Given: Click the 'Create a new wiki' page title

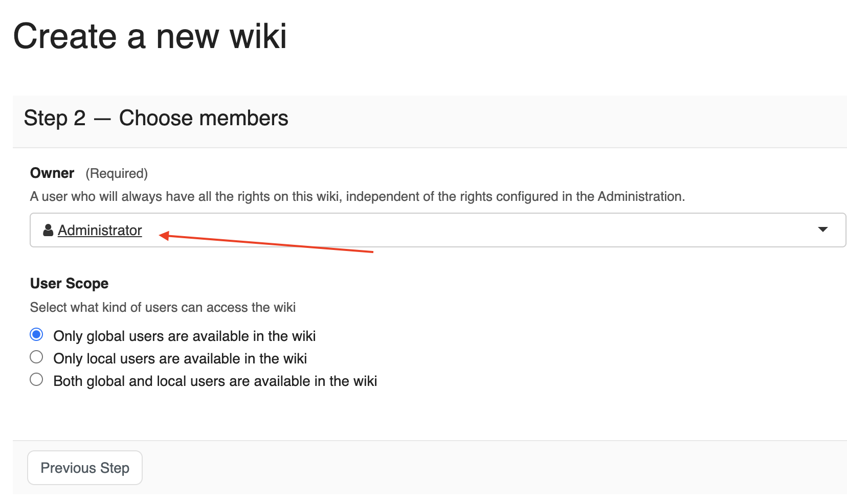Looking at the screenshot, I should [150, 37].
